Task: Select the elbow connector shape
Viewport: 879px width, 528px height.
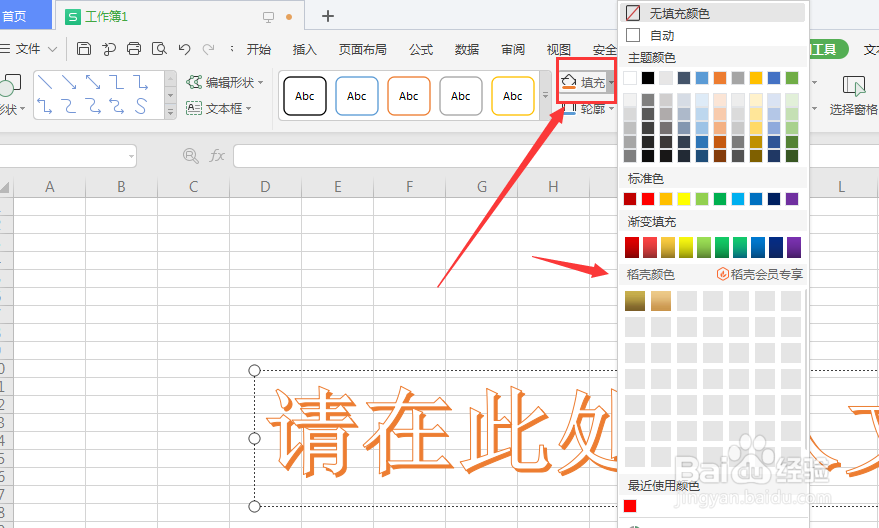Action: (117, 82)
